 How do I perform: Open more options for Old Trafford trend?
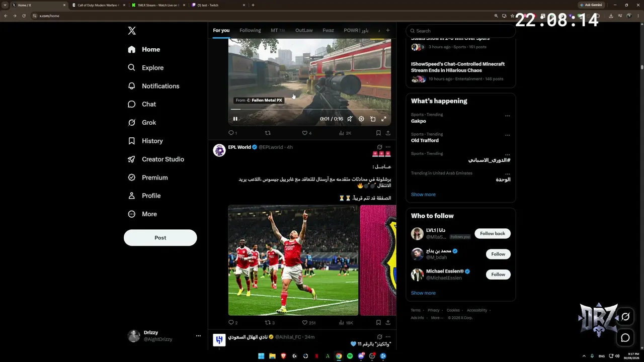[x=507, y=135]
